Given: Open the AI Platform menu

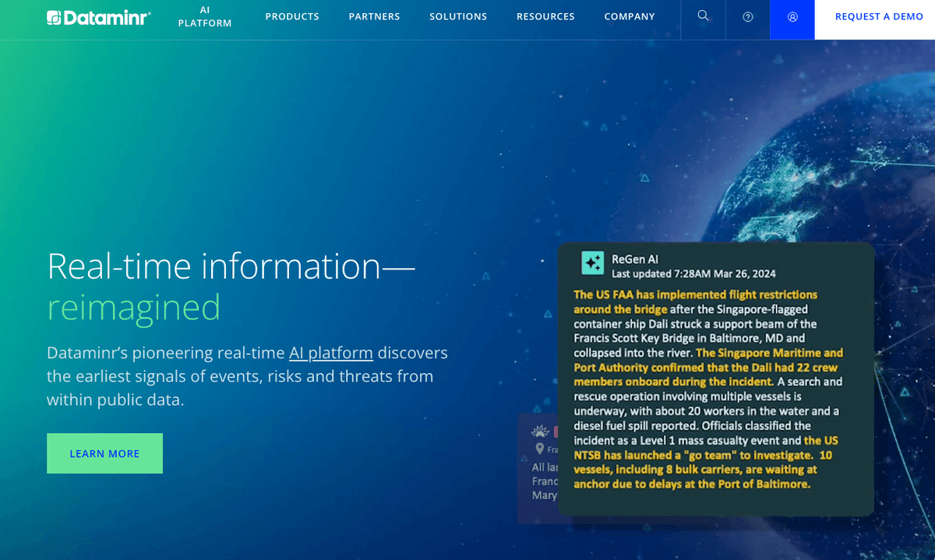Looking at the screenshot, I should [x=205, y=16].
